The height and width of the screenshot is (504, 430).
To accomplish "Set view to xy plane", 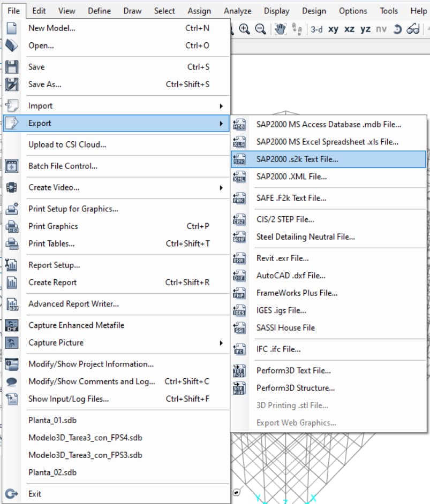I will [333, 29].
